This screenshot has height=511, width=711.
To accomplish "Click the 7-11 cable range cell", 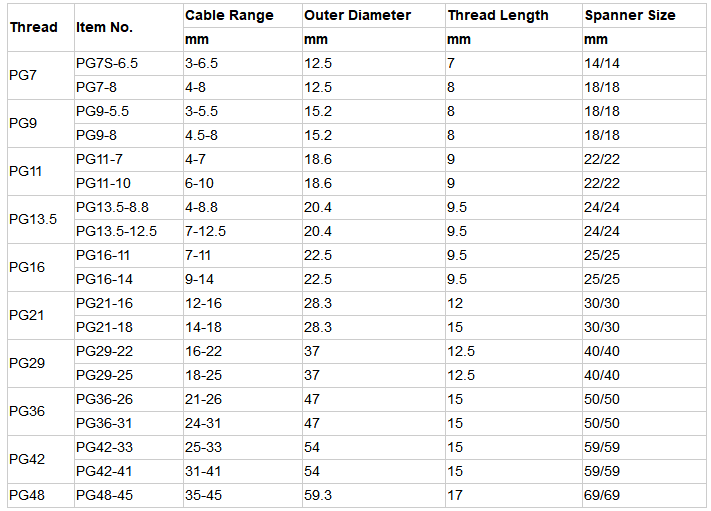I will (198, 255).
